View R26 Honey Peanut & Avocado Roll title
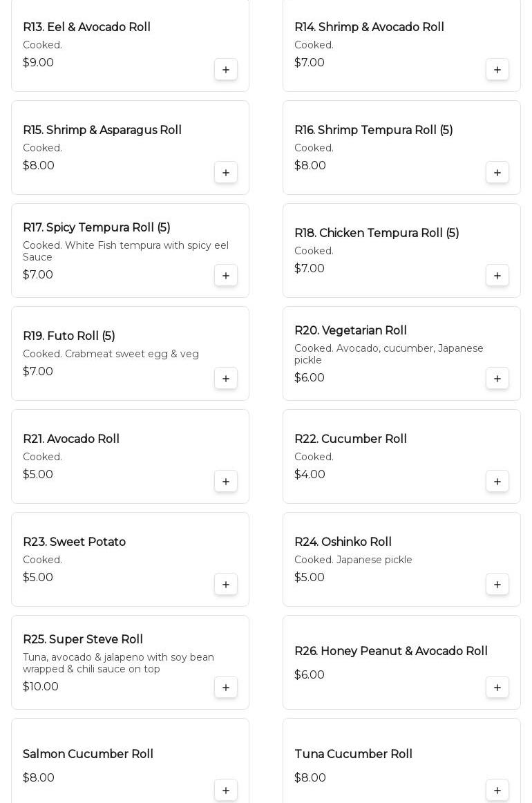 [391, 652]
